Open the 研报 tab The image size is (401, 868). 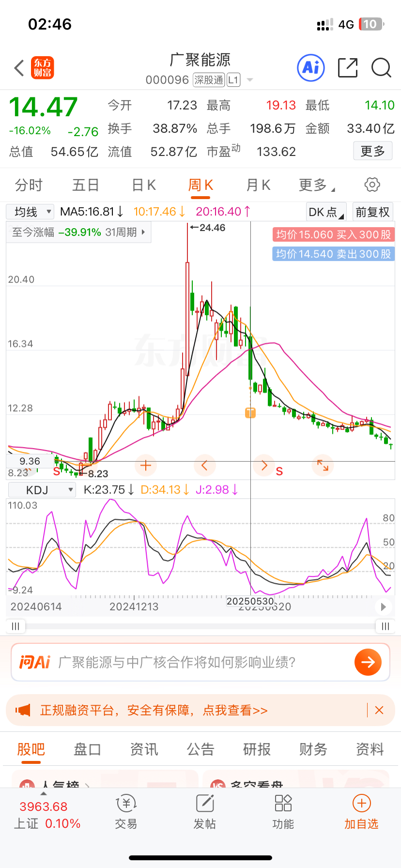pyautogui.click(x=257, y=749)
